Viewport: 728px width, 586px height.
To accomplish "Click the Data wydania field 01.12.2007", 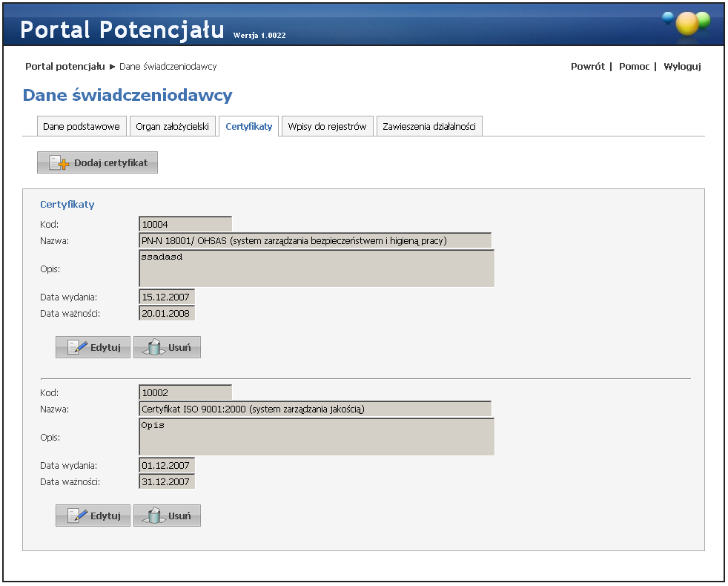I will pyautogui.click(x=167, y=465).
